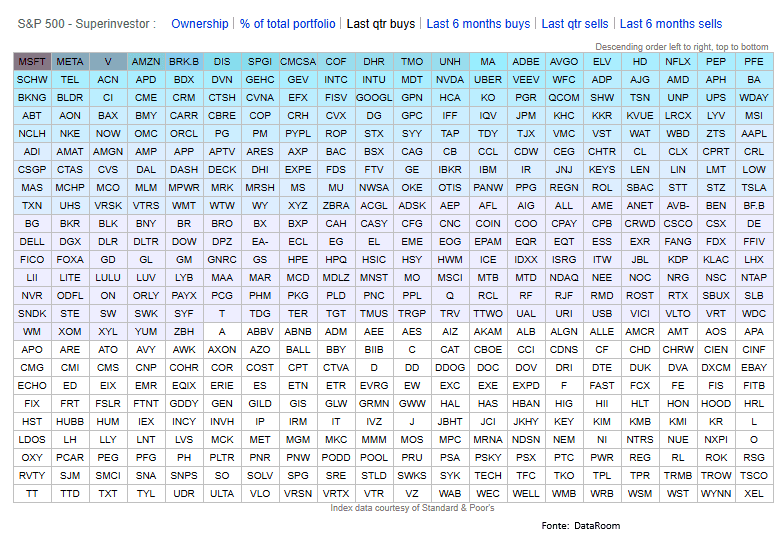The image size is (776, 534).
Task: Click the META ticker cell
Action: tap(70, 61)
